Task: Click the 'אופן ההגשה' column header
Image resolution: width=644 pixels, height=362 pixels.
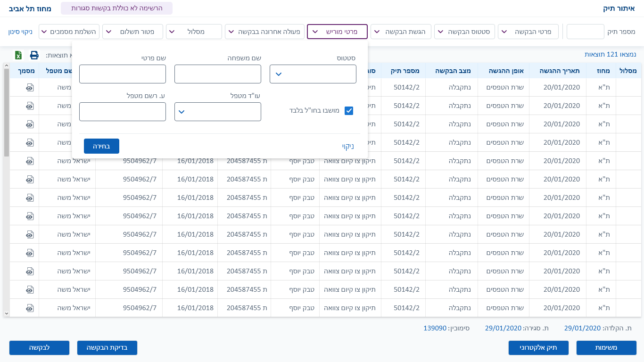Action: pyautogui.click(x=504, y=71)
